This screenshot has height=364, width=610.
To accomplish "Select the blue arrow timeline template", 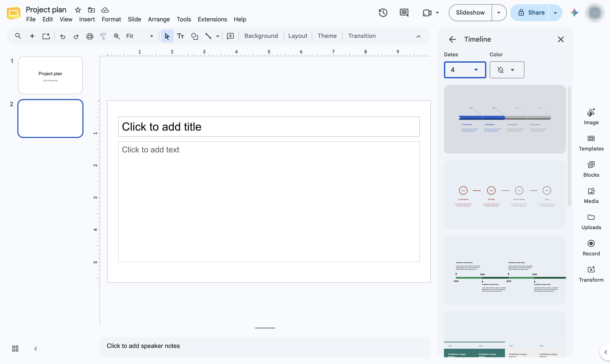I will pyautogui.click(x=505, y=119).
